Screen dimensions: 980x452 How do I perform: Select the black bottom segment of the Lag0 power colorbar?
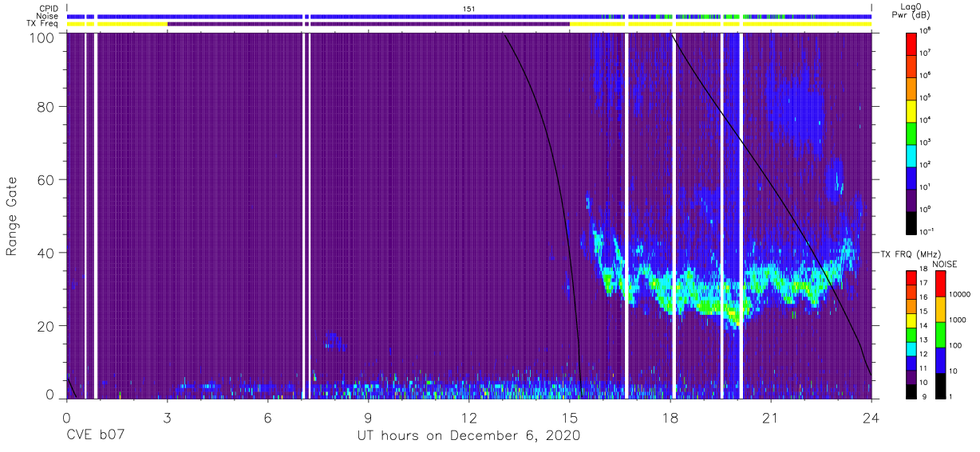click(x=912, y=222)
